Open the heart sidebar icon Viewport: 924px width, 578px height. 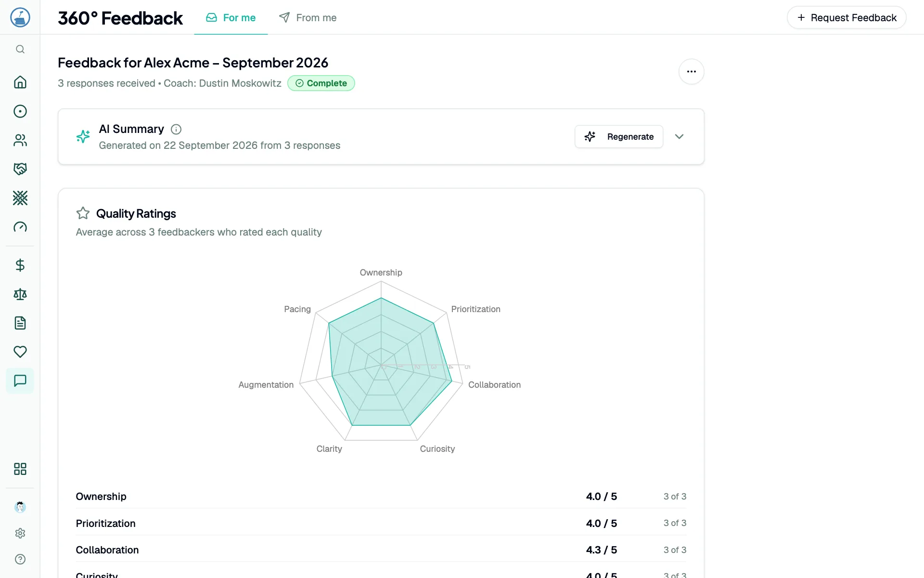[20, 352]
